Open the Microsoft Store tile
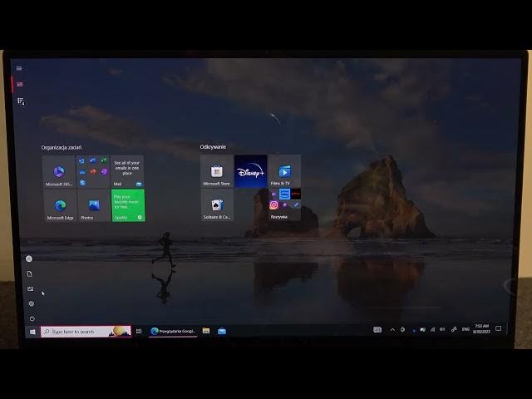 pyautogui.click(x=216, y=171)
